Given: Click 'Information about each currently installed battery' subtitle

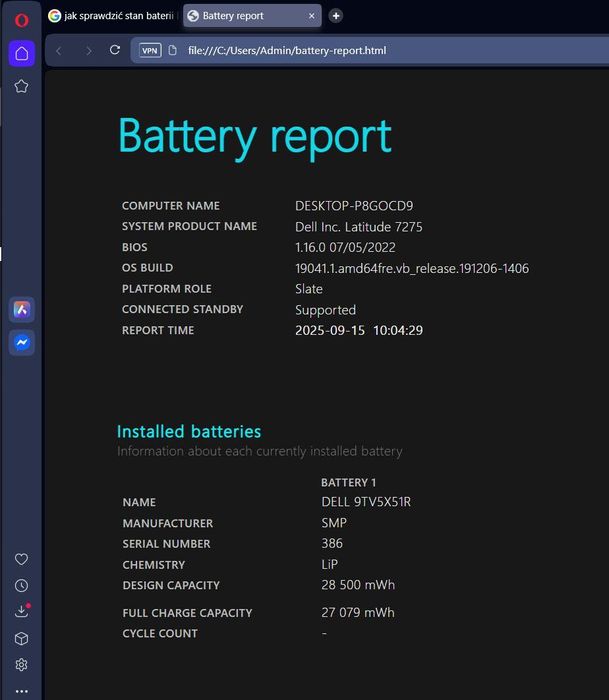Looking at the screenshot, I should (259, 451).
